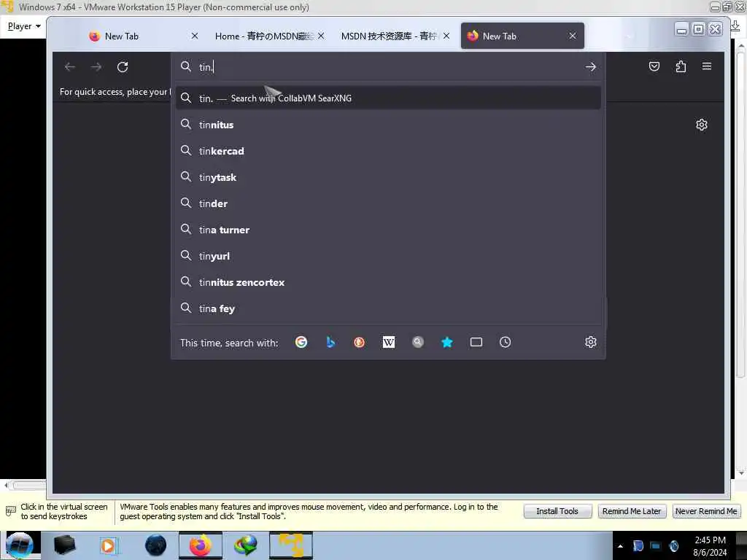Pick the tinytask suggestion
This screenshot has height=560, width=747.
(x=388, y=177)
